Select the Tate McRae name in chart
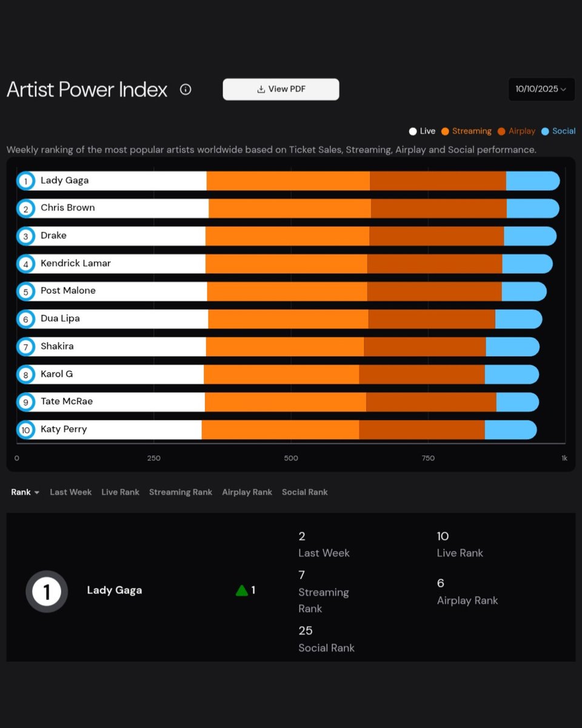The height and width of the screenshot is (728, 582). point(67,401)
